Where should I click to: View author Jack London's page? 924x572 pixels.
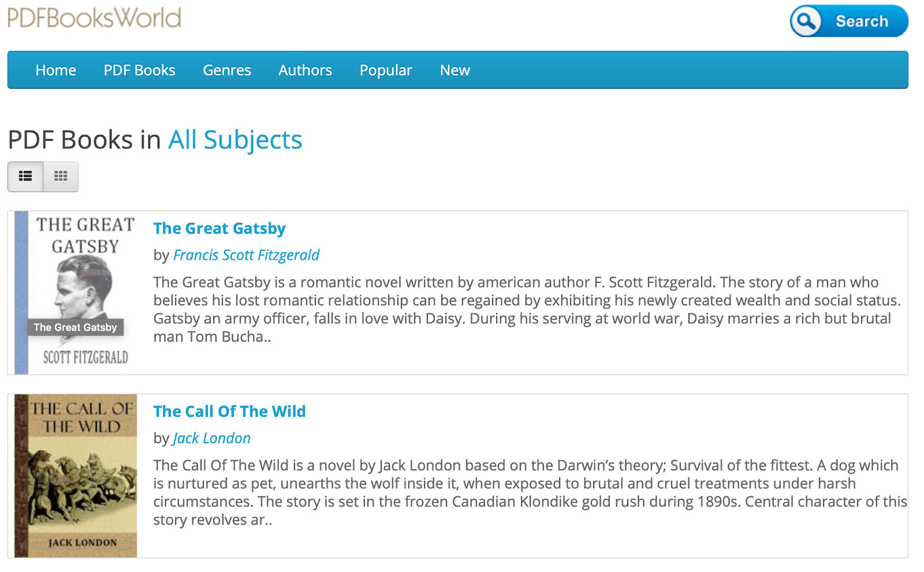coord(211,438)
